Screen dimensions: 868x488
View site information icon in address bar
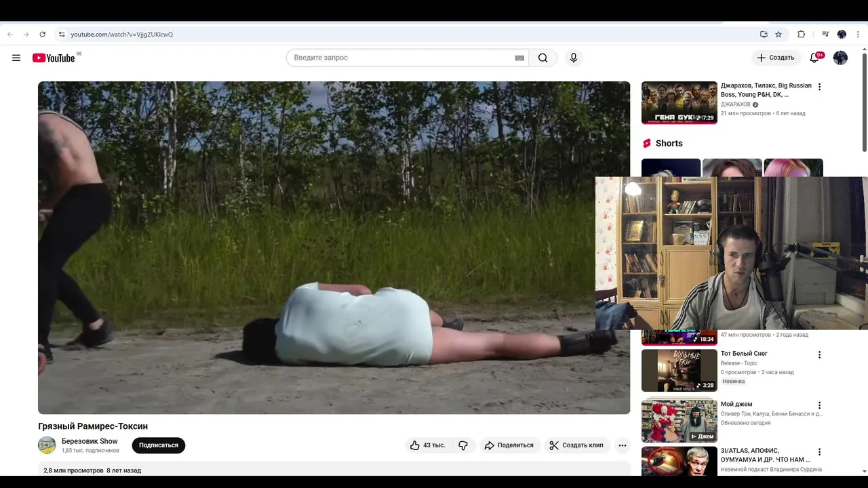click(x=62, y=35)
